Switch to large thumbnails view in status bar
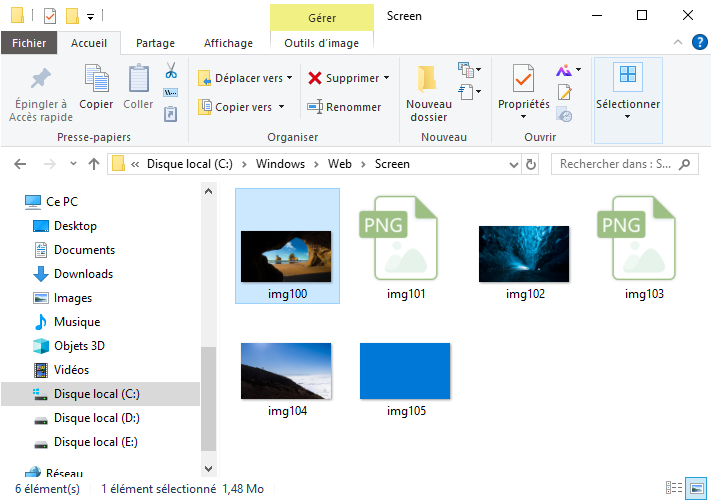 coord(696,489)
